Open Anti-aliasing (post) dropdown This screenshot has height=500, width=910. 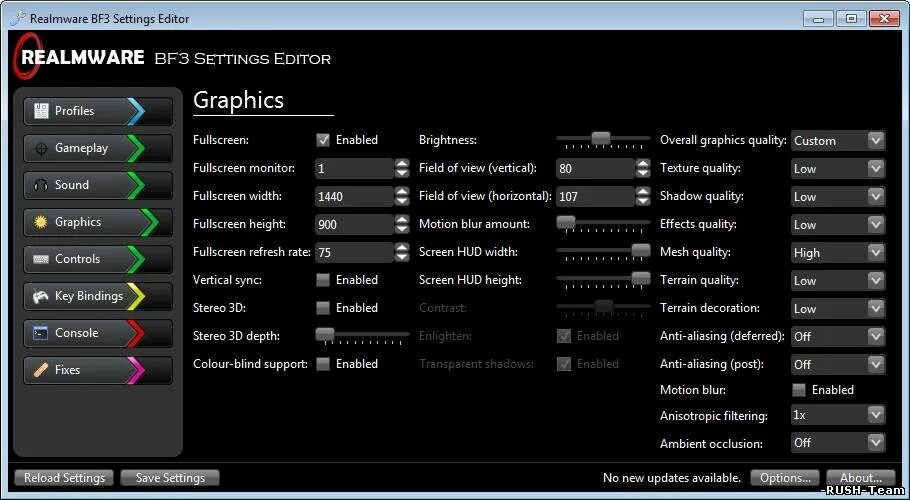tap(838, 364)
